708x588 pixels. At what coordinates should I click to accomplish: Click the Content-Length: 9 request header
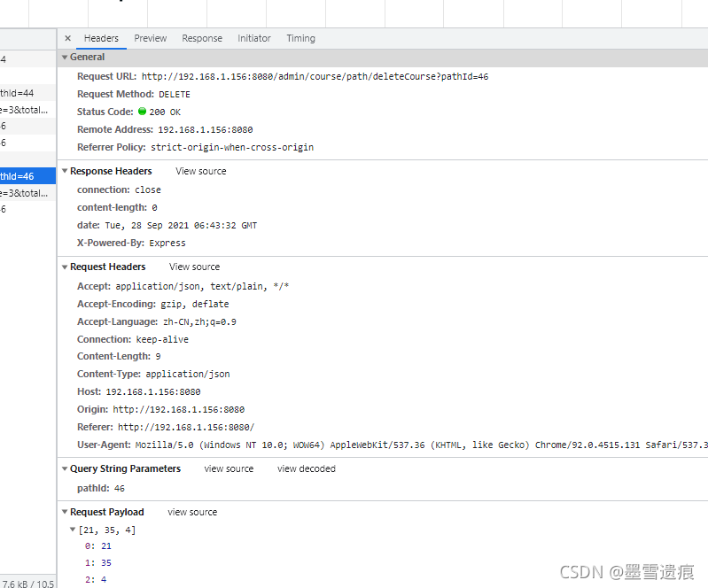pyautogui.click(x=119, y=357)
